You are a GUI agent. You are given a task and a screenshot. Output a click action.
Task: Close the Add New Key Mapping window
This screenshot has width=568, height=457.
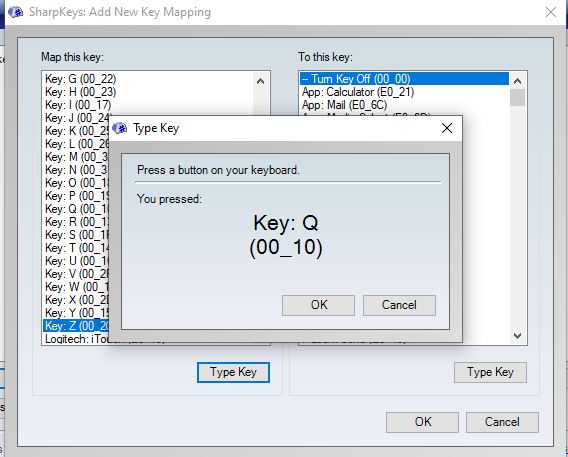tap(551, 12)
